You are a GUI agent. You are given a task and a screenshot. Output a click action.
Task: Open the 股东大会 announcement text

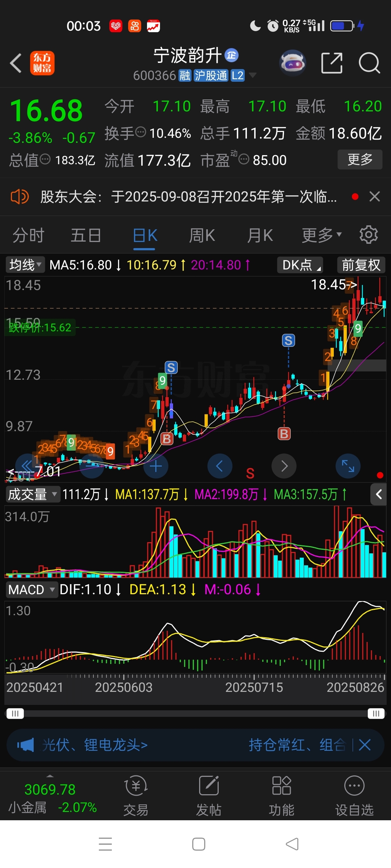(x=188, y=197)
